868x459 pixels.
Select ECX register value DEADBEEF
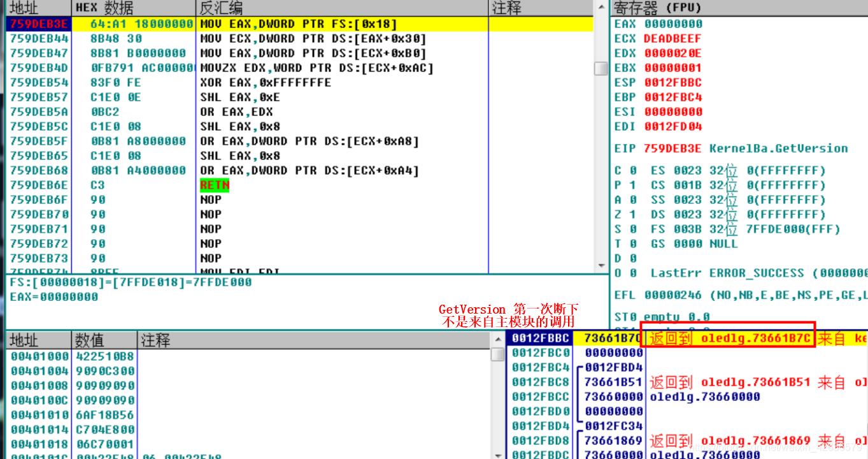(x=673, y=39)
